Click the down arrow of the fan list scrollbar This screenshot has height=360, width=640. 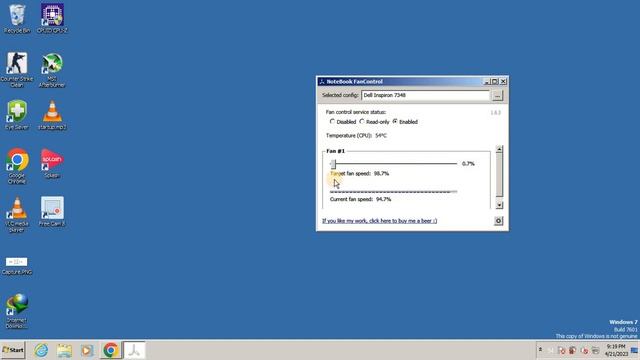tap(499, 205)
